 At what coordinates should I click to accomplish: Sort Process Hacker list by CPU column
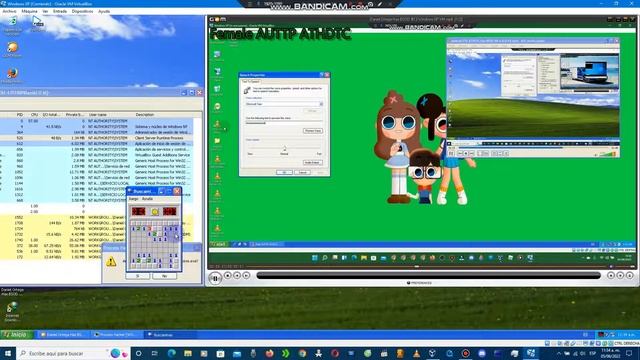coord(34,115)
